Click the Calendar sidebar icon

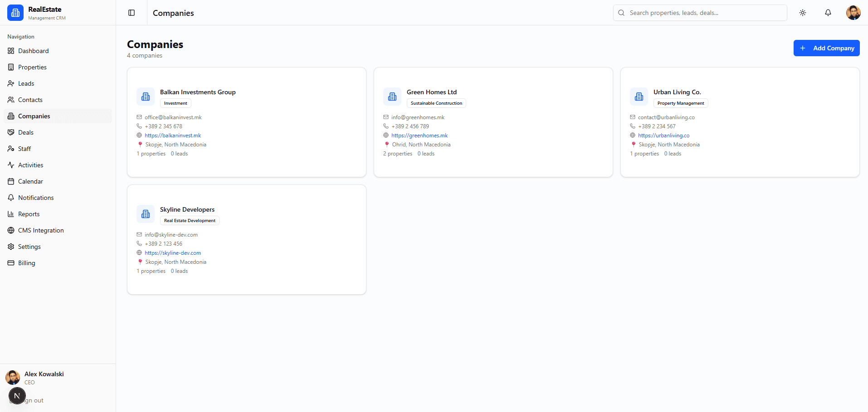[x=11, y=181]
